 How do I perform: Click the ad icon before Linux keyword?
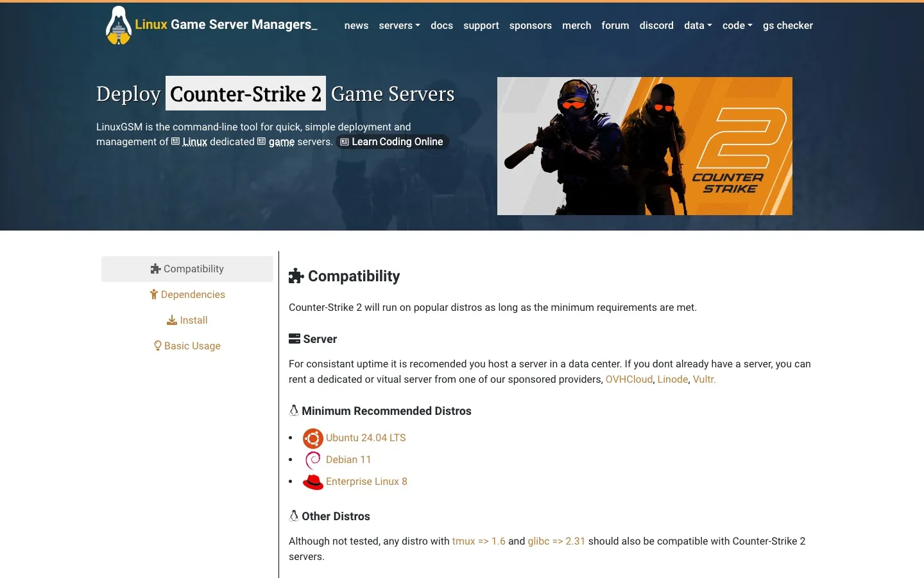point(175,141)
